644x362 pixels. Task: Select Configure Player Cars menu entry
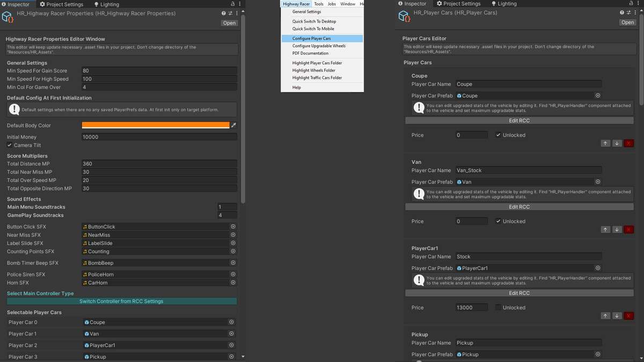click(x=322, y=39)
